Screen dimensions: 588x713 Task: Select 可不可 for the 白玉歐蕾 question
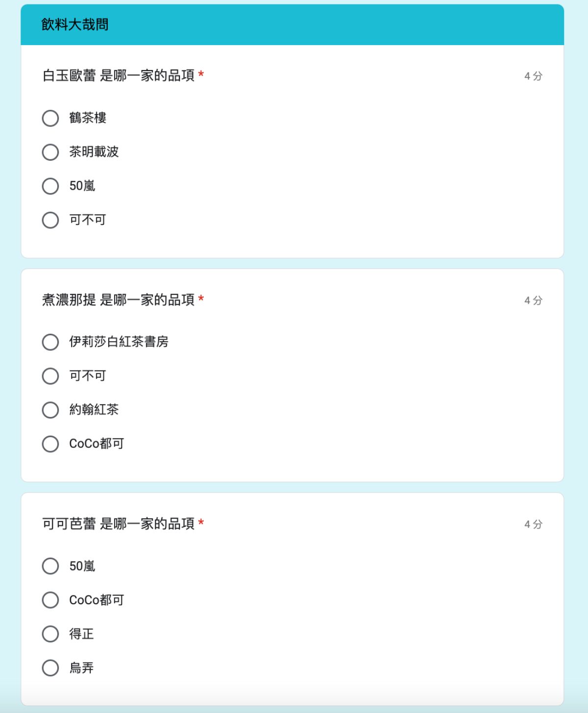[50, 220]
